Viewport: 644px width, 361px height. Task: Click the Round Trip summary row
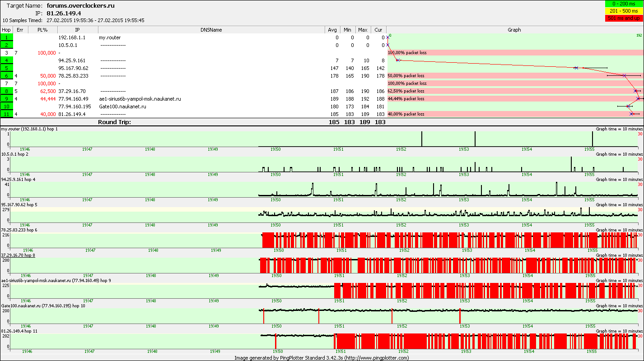(x=114, y=122)
